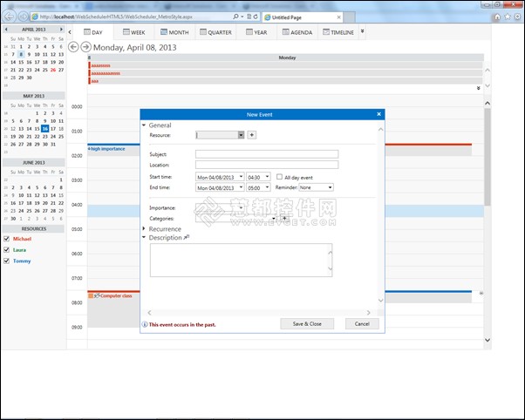Image resolution: width=525 pixels, height=420 pixels.
Task: Switch to WEEK view tab
Action: pyautogui.click(x=134, y=32)
